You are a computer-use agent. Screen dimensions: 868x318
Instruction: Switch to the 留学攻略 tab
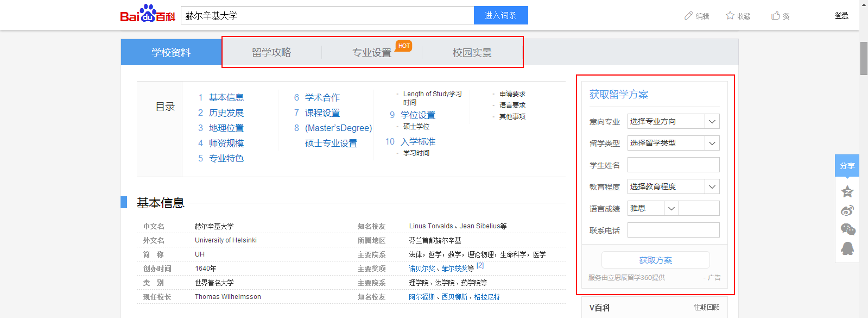pyautogui.click(x=271, y=53)
